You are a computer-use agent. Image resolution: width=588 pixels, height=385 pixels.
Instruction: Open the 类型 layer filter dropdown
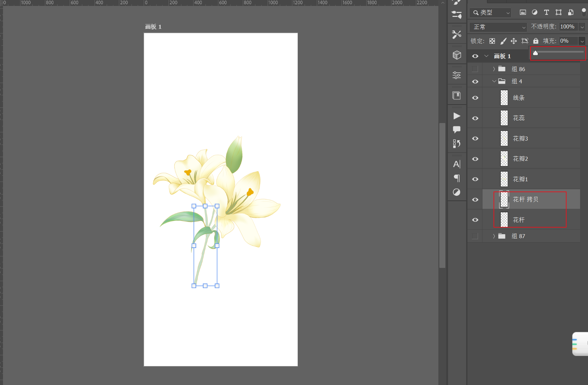click(490, 13)
